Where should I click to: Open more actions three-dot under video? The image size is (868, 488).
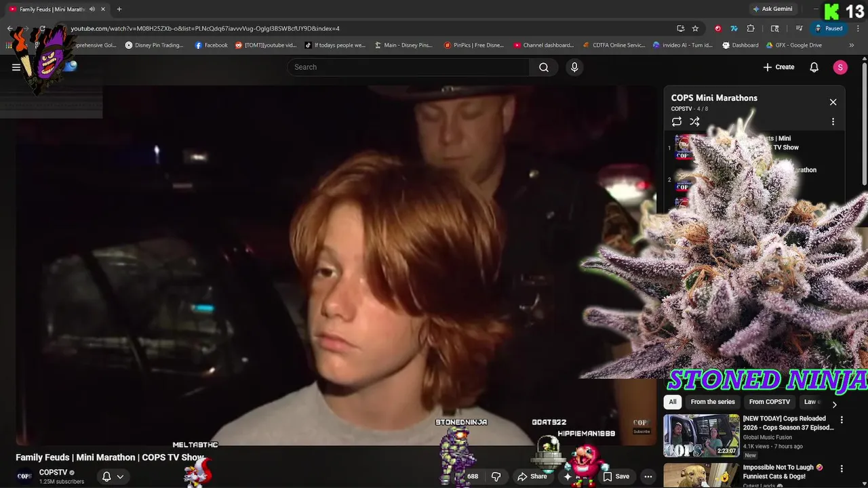point(648,476)
